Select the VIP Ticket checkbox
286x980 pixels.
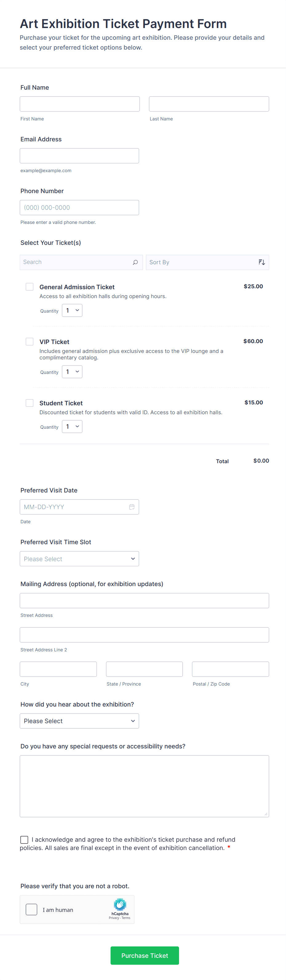(30, 342)
